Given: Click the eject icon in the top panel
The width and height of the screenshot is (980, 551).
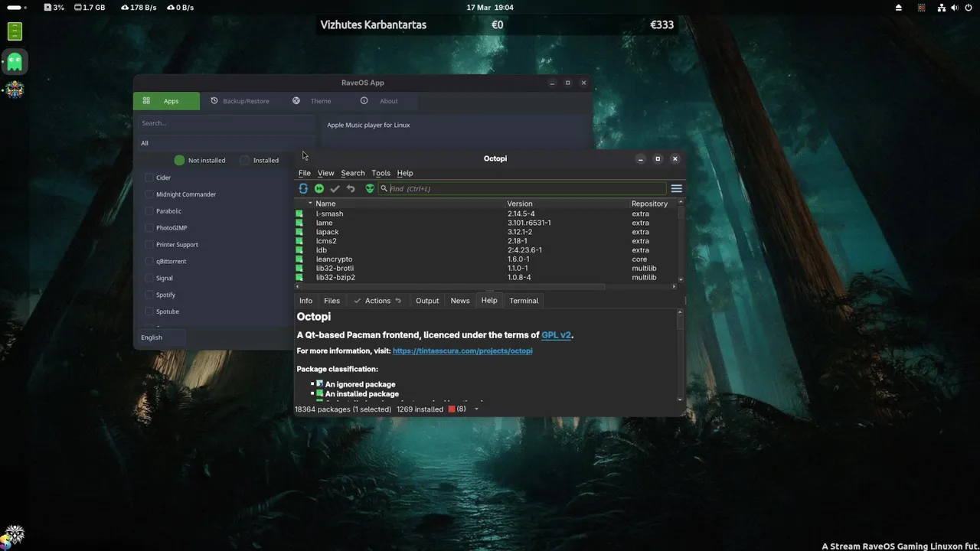Looking at the screenshot, I should [899, 8].
